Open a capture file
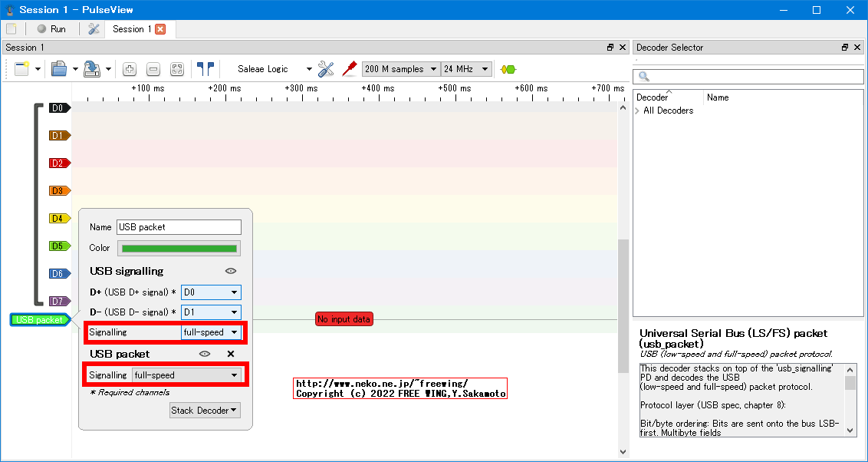Viewport: 868px width, 462px height. (x=61, y=68)
